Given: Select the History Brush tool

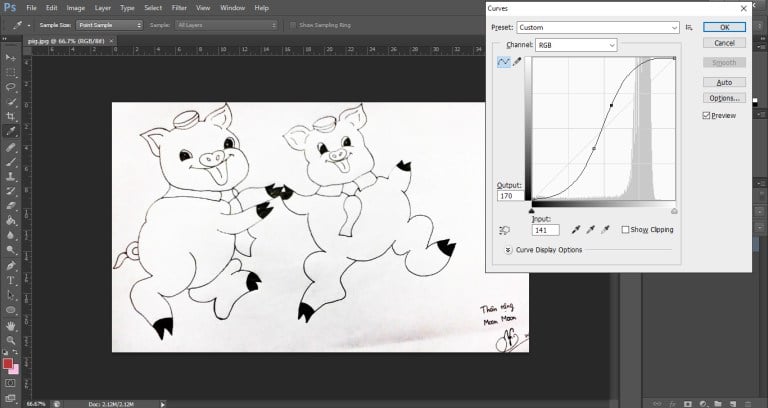Looking at the screenshot, I should pyautogui.click(x=10, y=192).
